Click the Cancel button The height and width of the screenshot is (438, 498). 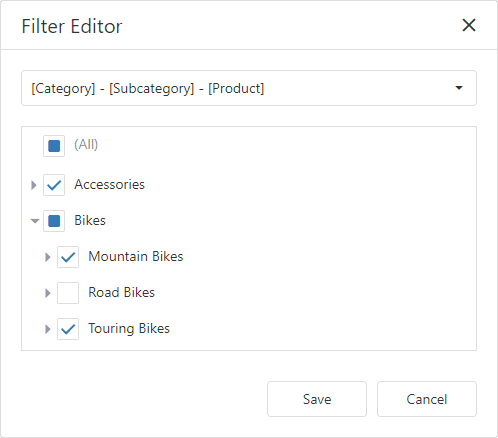(427, 399)
